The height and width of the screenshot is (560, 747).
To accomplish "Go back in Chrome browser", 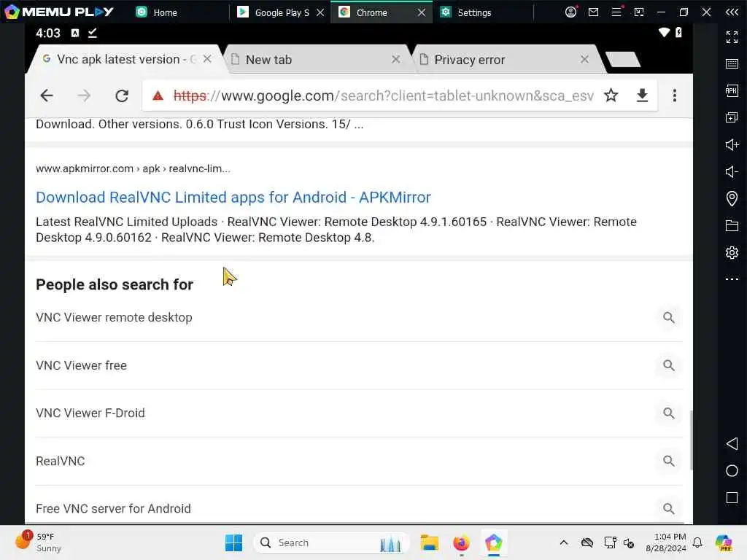I will [x=47, y=96].
